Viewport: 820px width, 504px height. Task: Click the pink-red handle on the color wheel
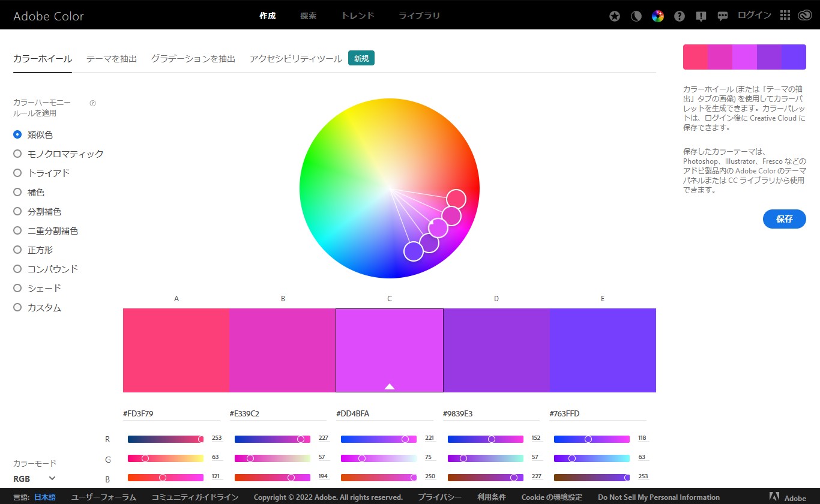tap(456, 199)
